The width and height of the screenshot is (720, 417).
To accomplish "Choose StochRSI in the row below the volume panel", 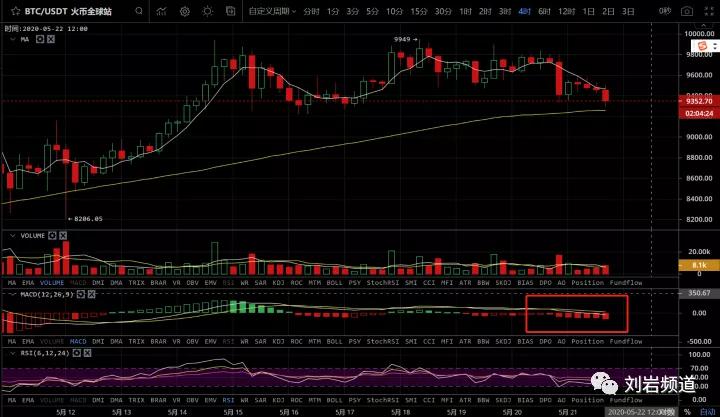I will point(382,283).
